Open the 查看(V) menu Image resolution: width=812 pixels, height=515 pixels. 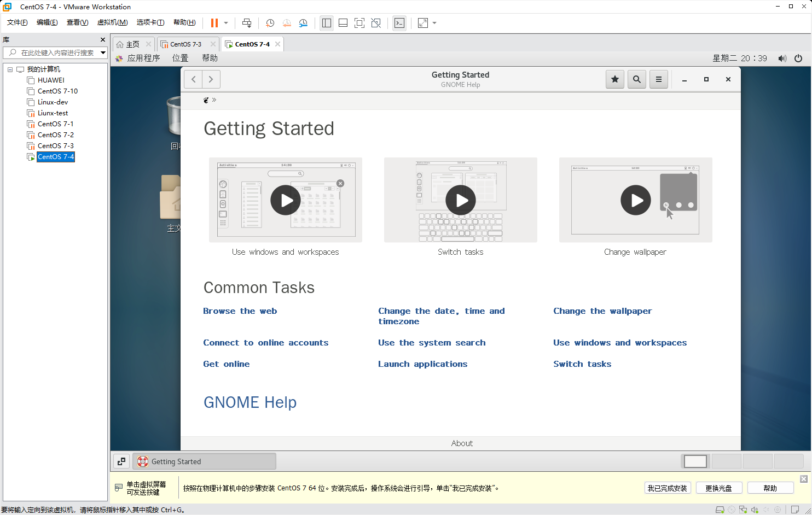click(x=77, y=22)
